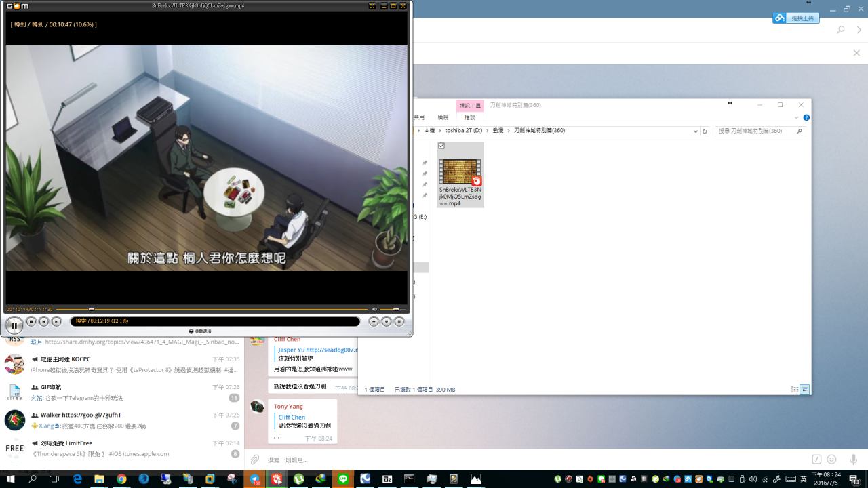The width and height of the screenshot is (868, 488).
Task: Open the Windows Start menu
Action: point(10,479)
